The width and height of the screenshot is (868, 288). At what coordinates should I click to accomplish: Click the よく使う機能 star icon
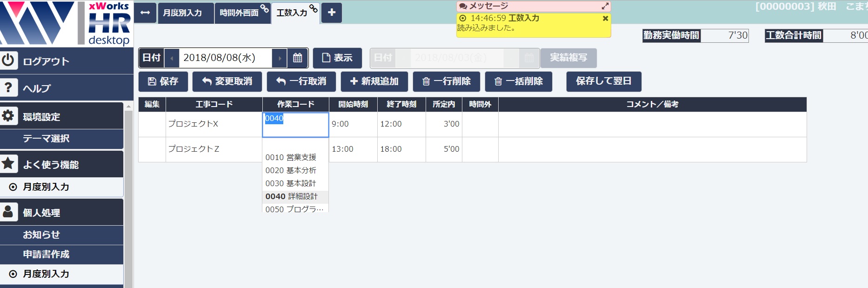coord(8,164)
